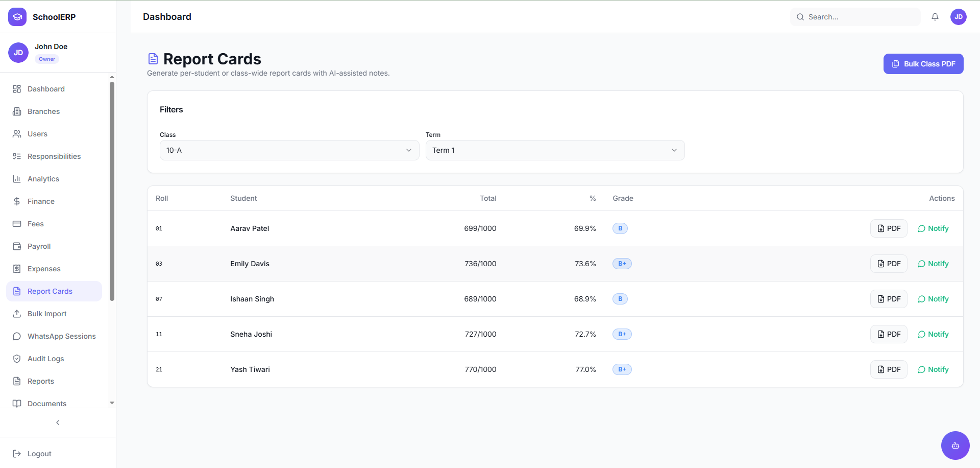Click roll number 21
Image resolution: width=980 pixels, height=468 pixels.
point(159,369)
